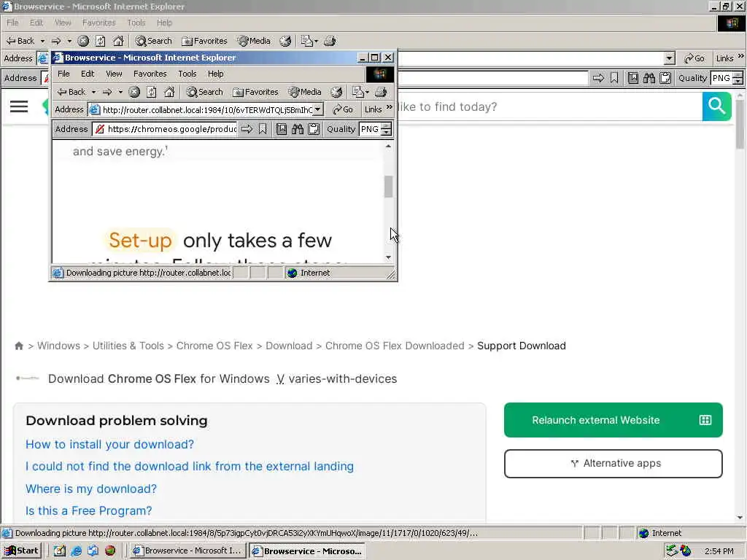
Task: Click Forward arrow in front window toolbar
Action: pyautogui.click(x=108, y=92)
